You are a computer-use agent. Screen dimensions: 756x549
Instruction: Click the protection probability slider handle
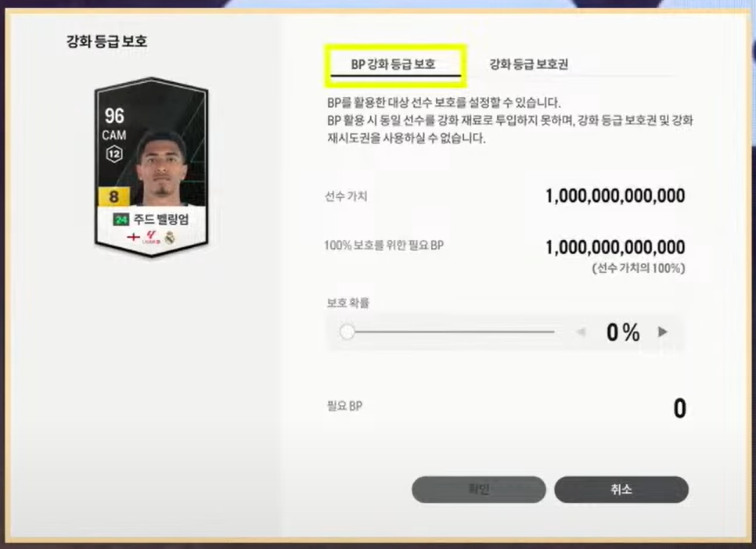point(347,332)
